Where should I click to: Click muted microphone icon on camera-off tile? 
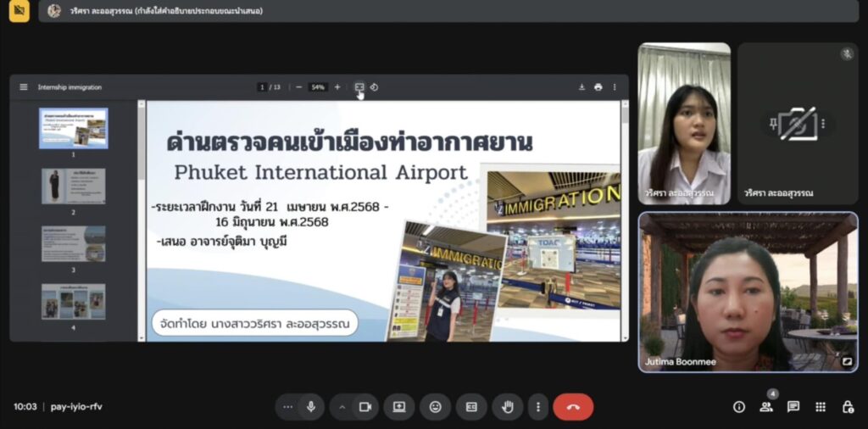click(847, 53)
